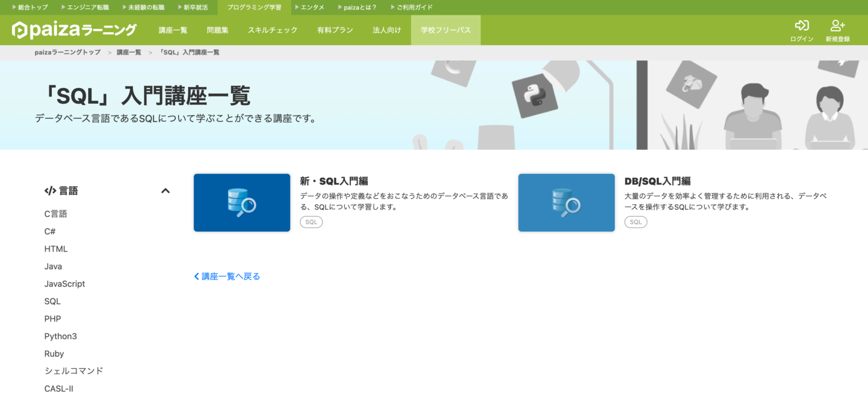Screen dimensions: 868x394
Task: Open the 新・SQL入門編 database thumbnail
Action: click(x=242, y=203)
